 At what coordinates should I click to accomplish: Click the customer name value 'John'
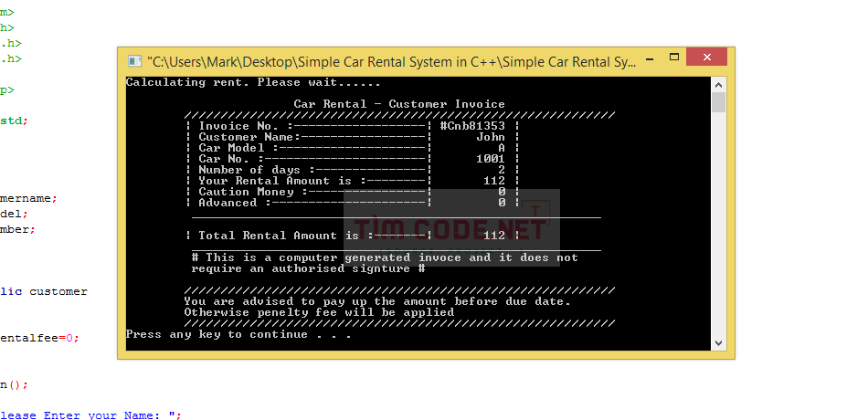[491, 137]
